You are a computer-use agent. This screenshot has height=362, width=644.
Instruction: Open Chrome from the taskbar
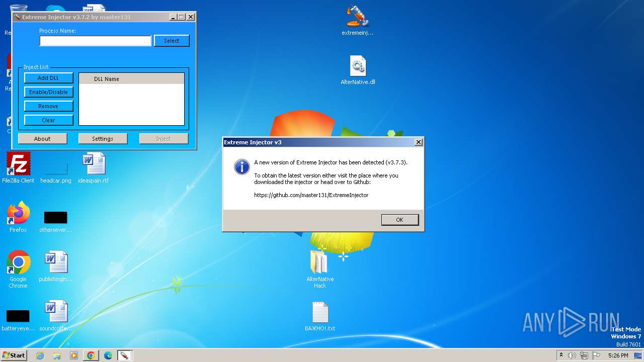point(91,355)
